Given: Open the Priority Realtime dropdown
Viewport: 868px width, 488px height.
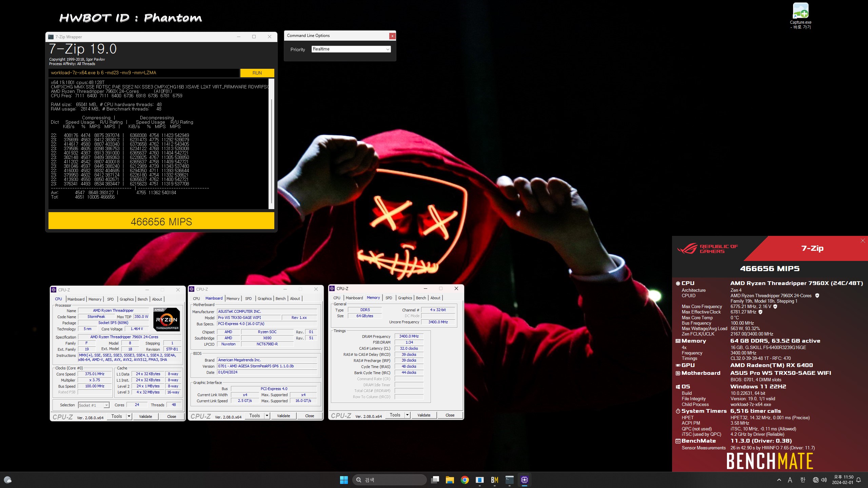Looking at the screenshot, I should (351, 49).
